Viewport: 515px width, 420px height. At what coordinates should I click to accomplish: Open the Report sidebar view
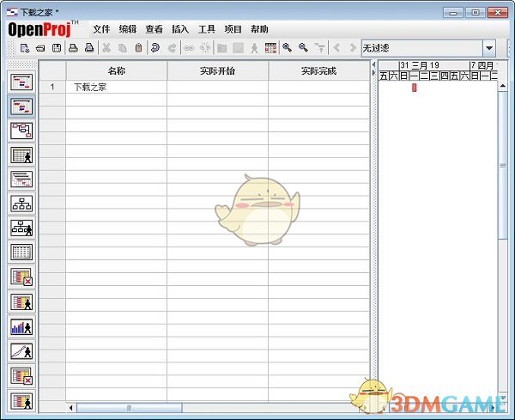pos(21,253)
